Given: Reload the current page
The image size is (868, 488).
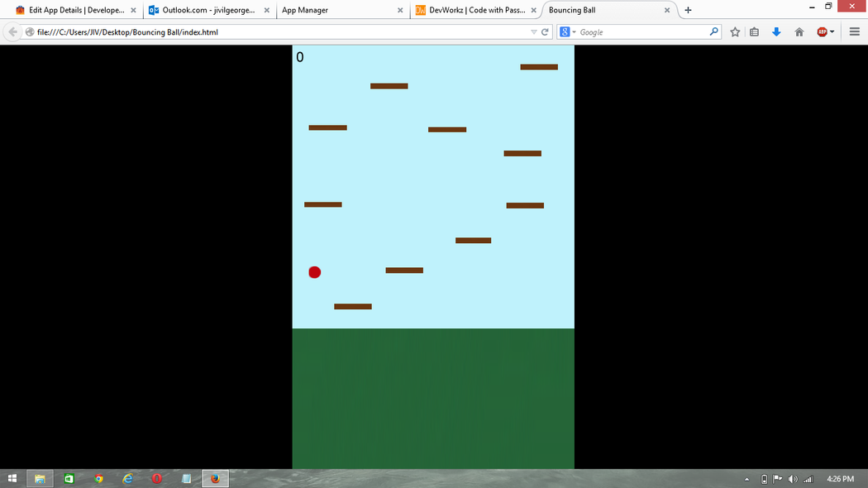Looking at the screenshot, I should point(545,32).
